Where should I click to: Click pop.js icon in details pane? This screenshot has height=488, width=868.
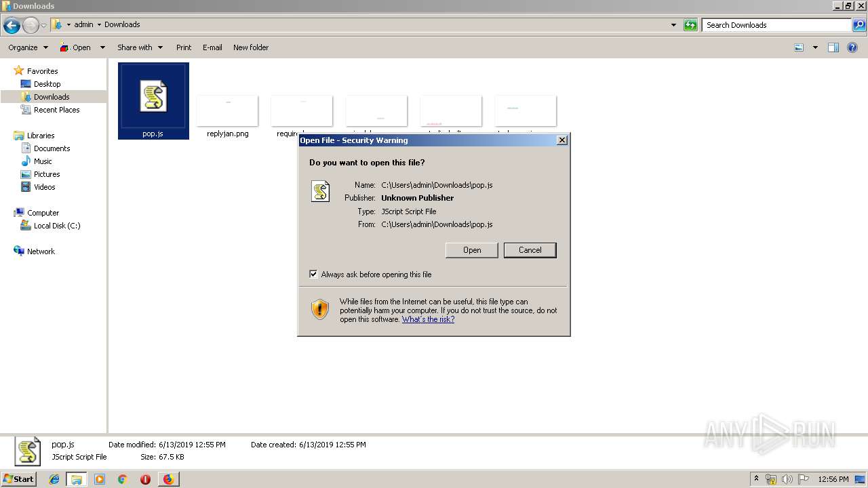28,452
